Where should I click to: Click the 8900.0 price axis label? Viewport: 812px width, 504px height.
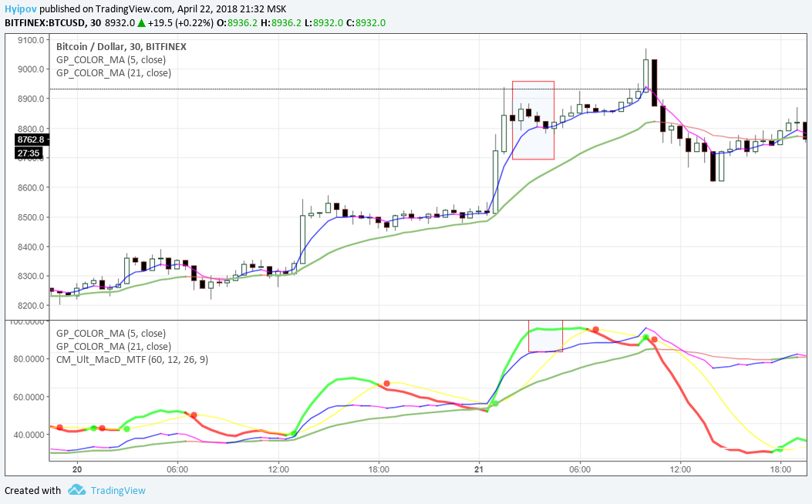(x=30, y=99)
